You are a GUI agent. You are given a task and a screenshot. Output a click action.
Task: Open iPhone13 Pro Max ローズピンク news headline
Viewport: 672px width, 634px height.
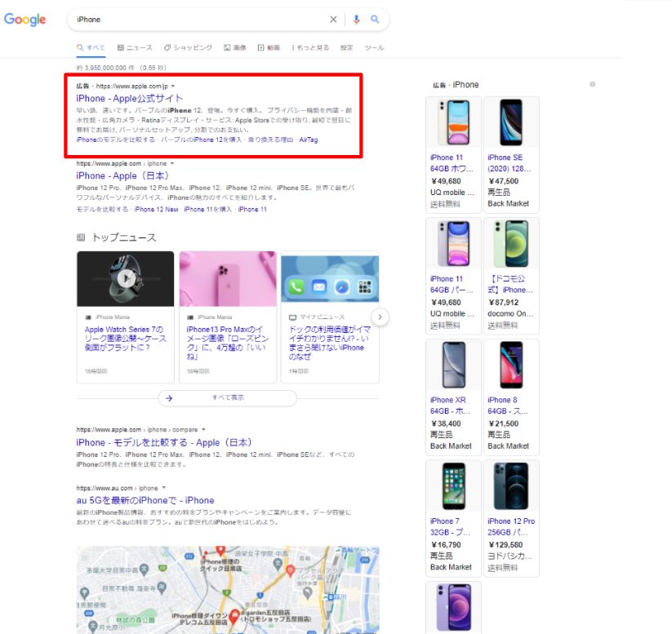click(x=228, y=343)
